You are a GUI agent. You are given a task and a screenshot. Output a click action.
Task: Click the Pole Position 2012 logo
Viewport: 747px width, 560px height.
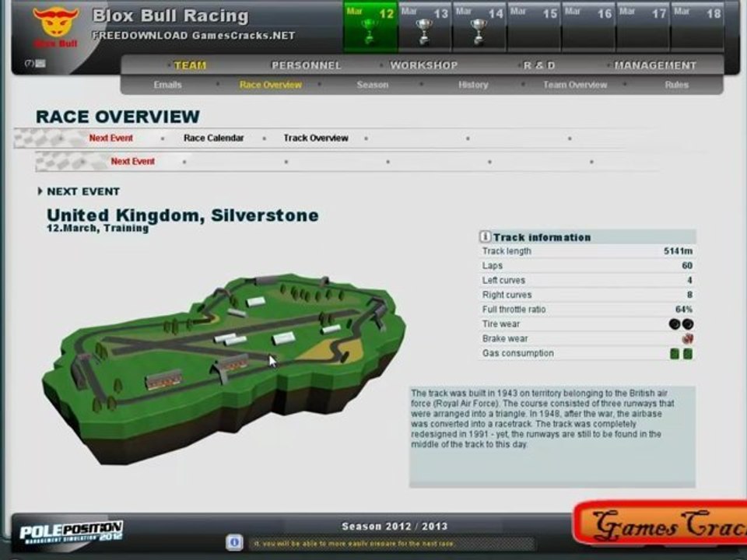point(72,532)
